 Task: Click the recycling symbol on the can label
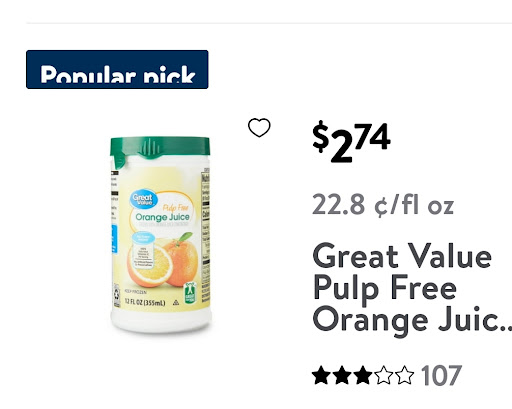click(117, 295)
